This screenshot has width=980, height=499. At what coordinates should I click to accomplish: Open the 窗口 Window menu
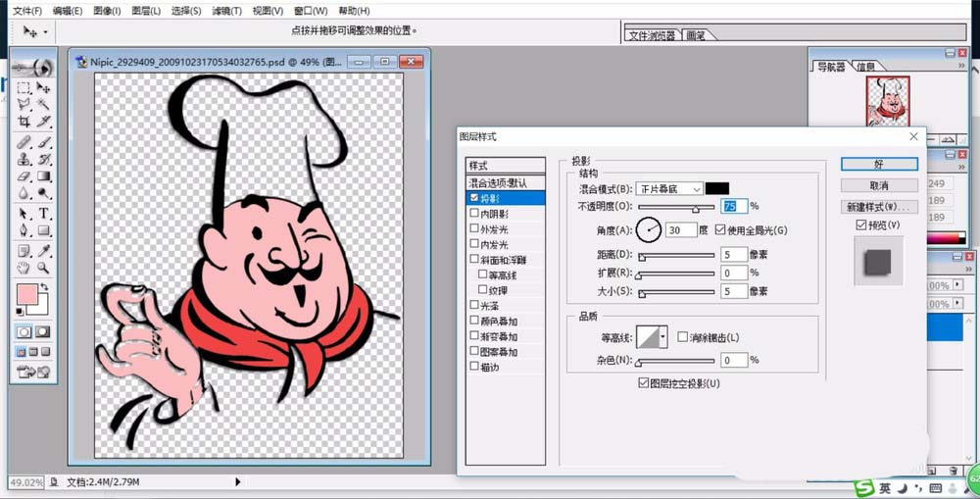point(311,11)
